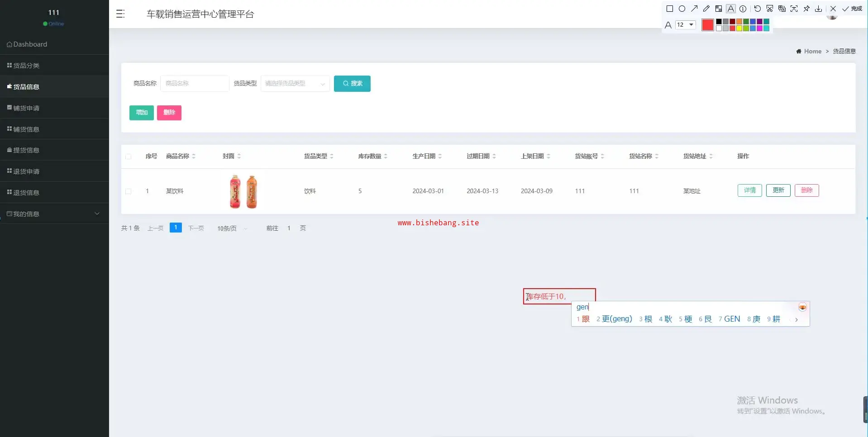Select the text annotation tool
The image size is (868, 437).
tap(731, 9)
